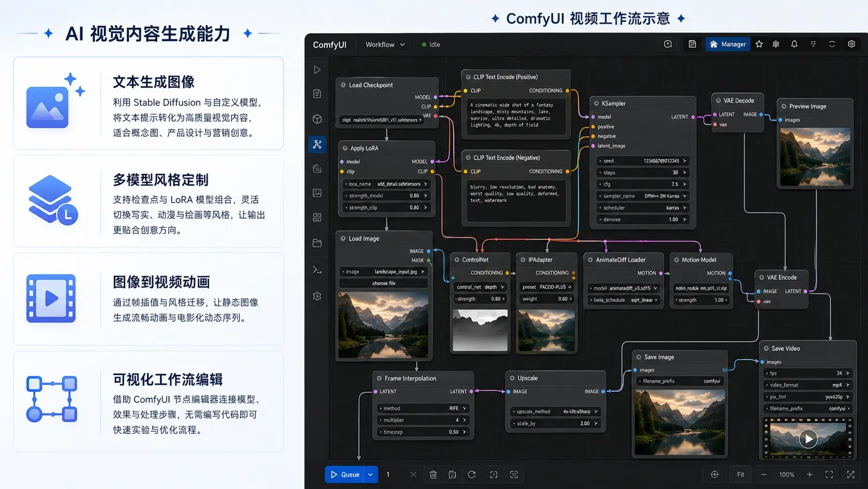Image resolution: width=868 pixels, height=489 pixels.
Task: Click the ComfyUI logo menu
Action: [x=330, y=45]
